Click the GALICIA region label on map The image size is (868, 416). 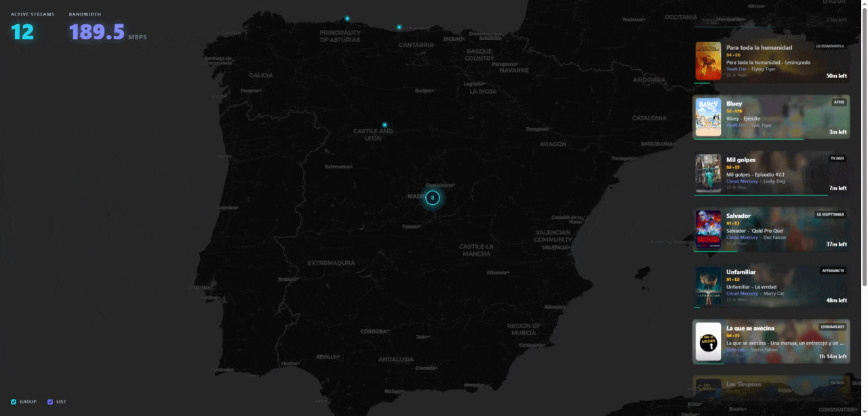261,75
